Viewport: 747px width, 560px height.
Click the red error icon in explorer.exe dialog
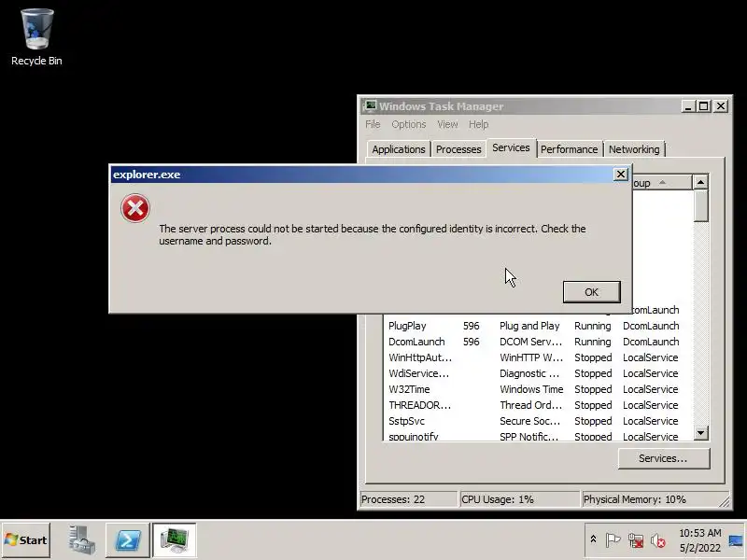(135, 208)
